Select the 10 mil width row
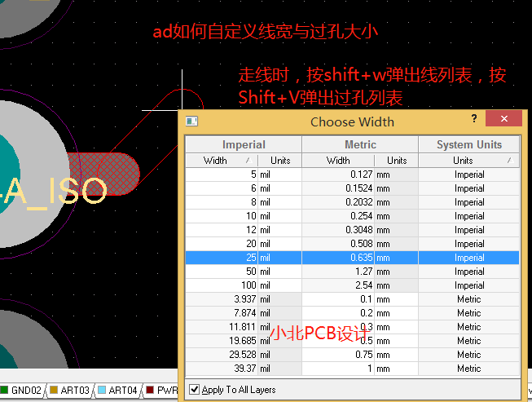This screenshot has width=532, height=402. 352,216
